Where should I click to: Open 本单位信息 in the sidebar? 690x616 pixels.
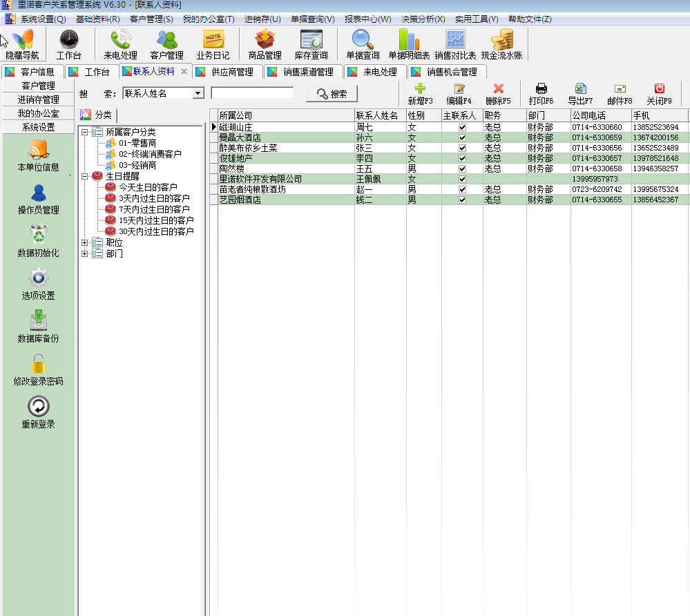coord(38,156)
